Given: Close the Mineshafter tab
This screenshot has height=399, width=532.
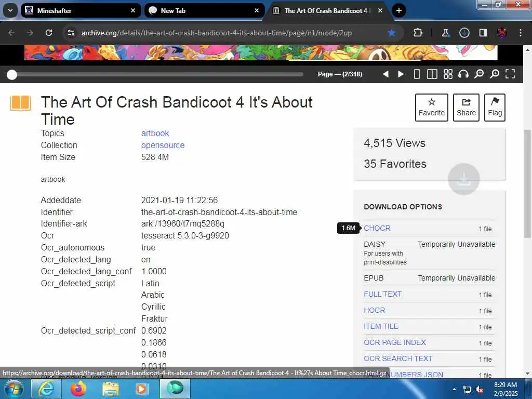Looking at the screenshot, I should (x=133, y=10).
